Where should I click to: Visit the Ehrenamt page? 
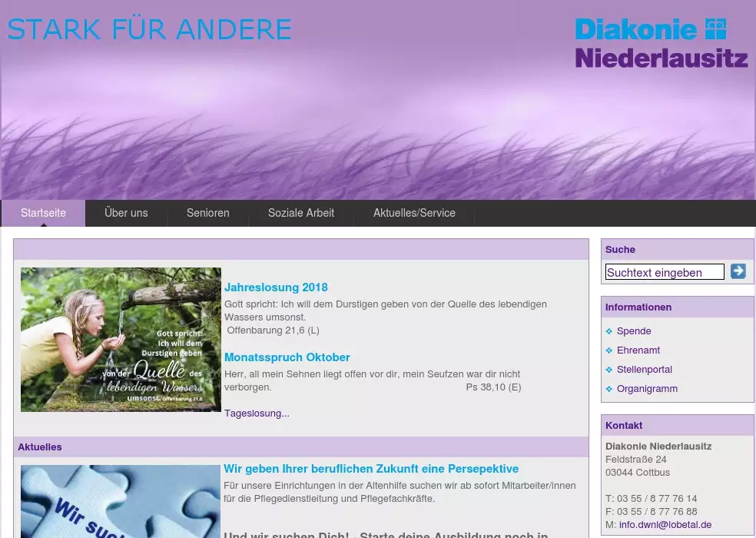click(x=638, y=350)
